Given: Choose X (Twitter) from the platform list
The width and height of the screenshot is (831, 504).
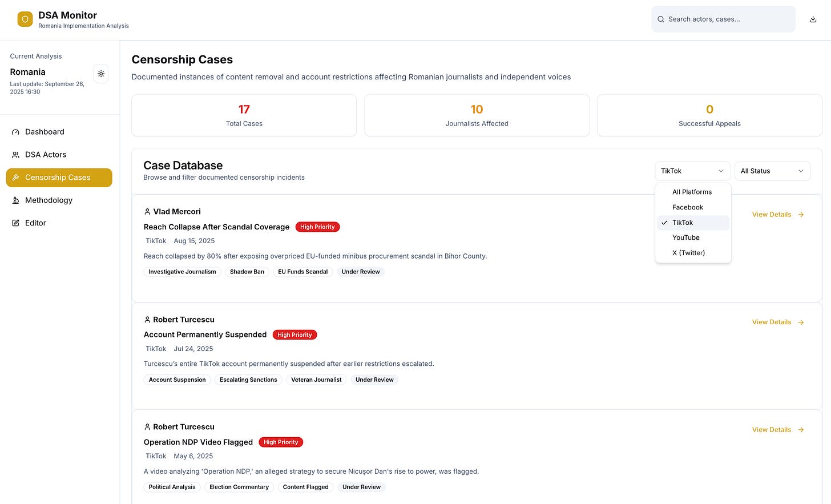Looking at the screenshot, I should point(693,253).
